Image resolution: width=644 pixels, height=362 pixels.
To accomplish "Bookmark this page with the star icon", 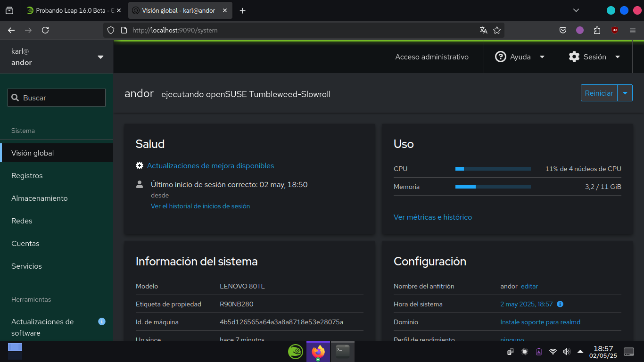I will tap(497, 30).
